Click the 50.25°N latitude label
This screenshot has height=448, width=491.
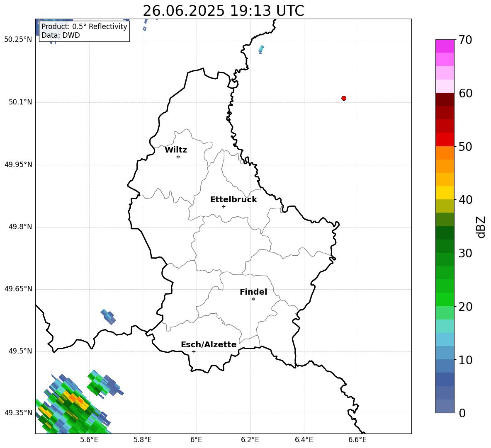[18, 40]
